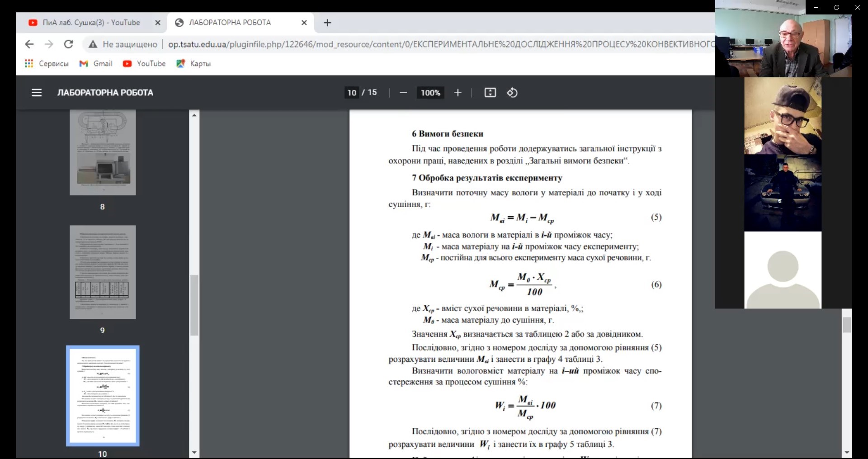This screenshot has height=459, width=868.
Task: Click the heading '7 Обробка результатів експерименту'
Action: pyautogui.click(x=487, y=178)
